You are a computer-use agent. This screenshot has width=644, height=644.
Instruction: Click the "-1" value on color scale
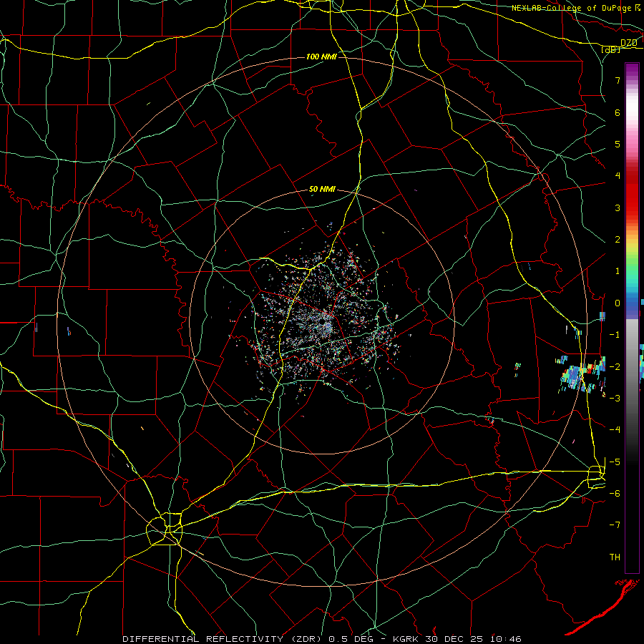(x=615, y=335)
